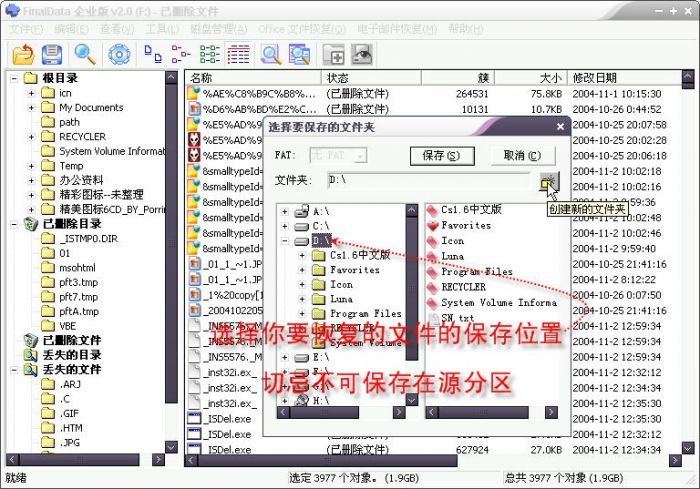This screenshot has width=700, height=489.
Task: Expand the My Documents folder in the left tree
Action: (x=31, y=108)
